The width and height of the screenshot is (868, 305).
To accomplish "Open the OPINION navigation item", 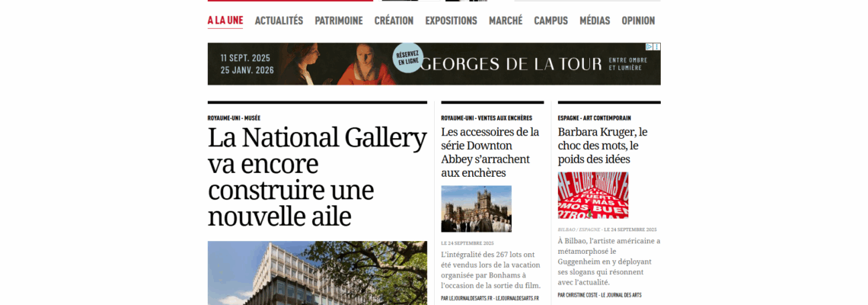I will 638,21.
